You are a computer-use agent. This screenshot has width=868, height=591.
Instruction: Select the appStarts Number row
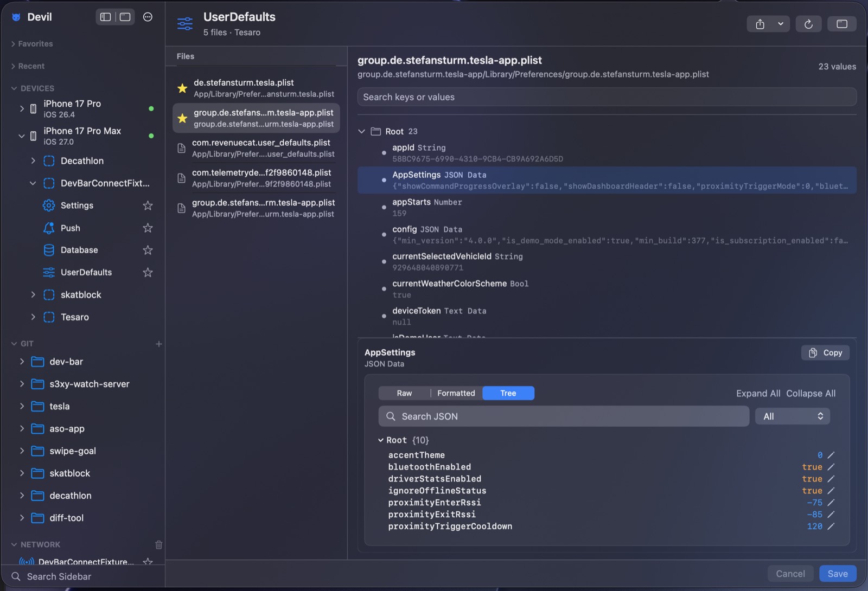click(x=607, y=208)
